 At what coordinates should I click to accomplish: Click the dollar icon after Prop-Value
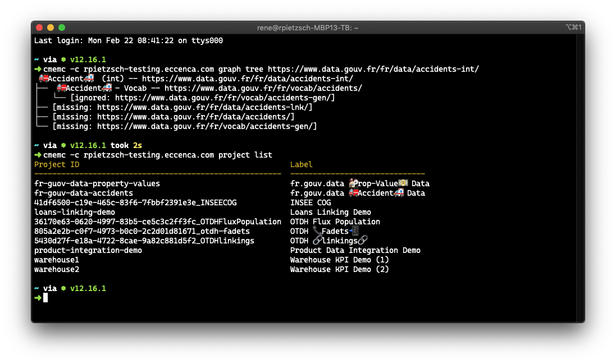403,183
